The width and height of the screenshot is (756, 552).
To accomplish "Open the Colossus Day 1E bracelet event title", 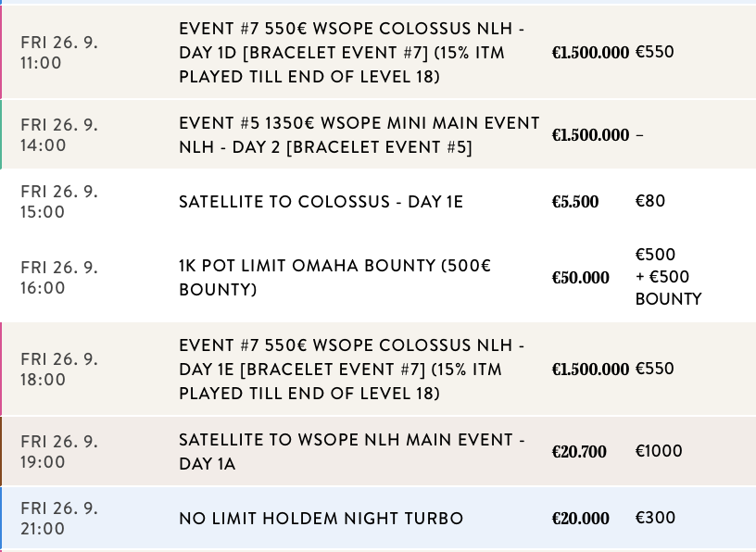I will pos(352,370).
